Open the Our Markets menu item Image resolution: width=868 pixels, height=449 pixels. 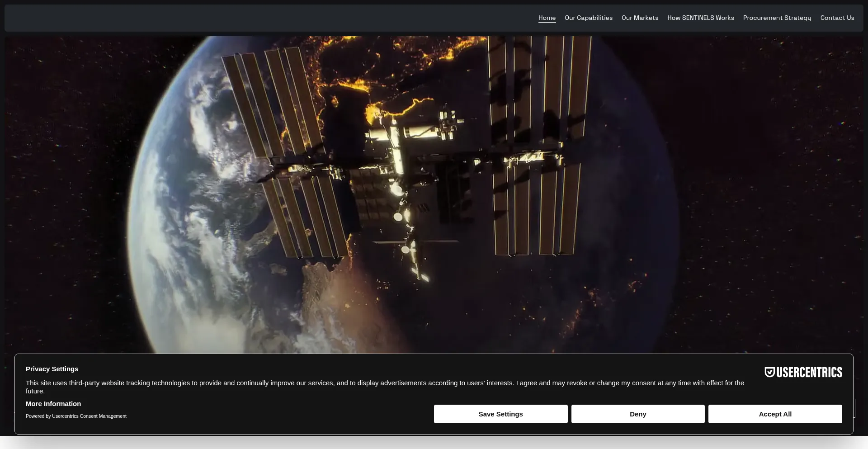click(x=640, y=18)
